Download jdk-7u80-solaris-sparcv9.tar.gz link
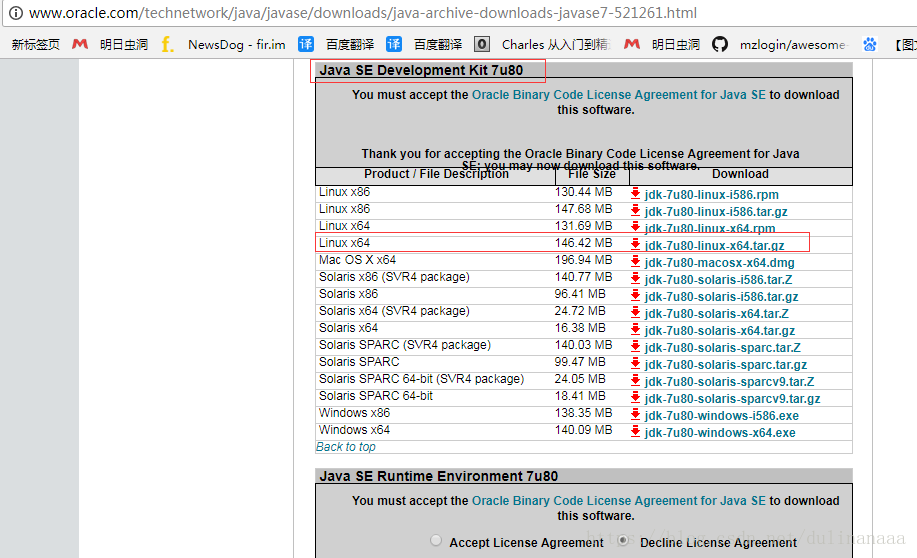917x558 pixels. pos(732,398)
